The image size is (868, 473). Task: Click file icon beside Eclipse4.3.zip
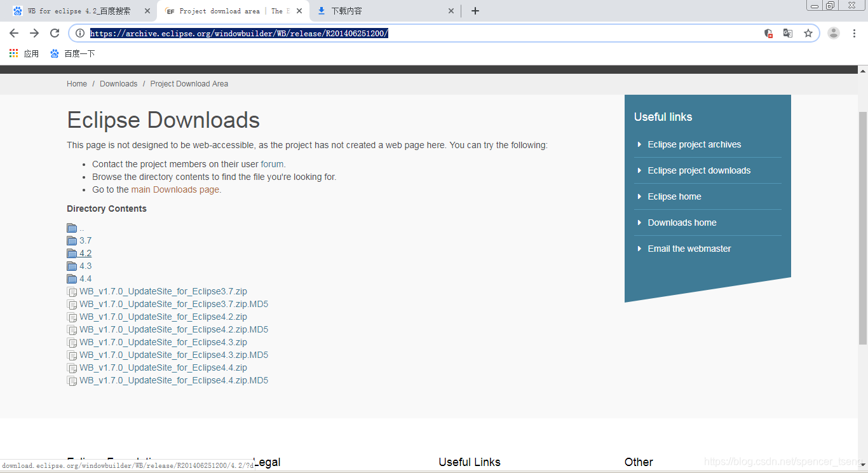(x=72, y=343)
